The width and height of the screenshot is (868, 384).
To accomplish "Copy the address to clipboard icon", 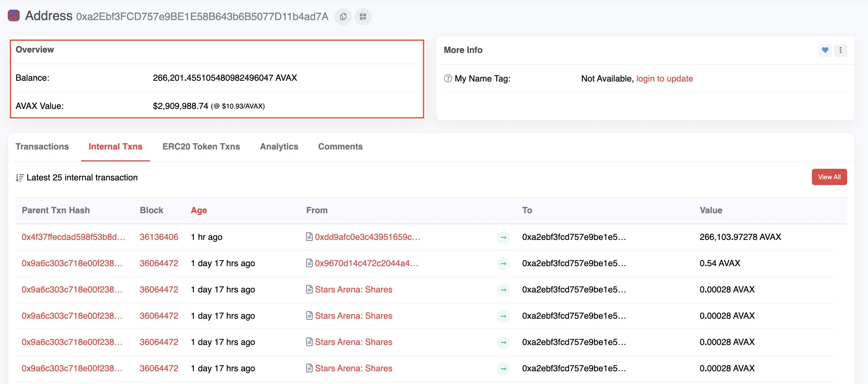I will click(343, 17).
